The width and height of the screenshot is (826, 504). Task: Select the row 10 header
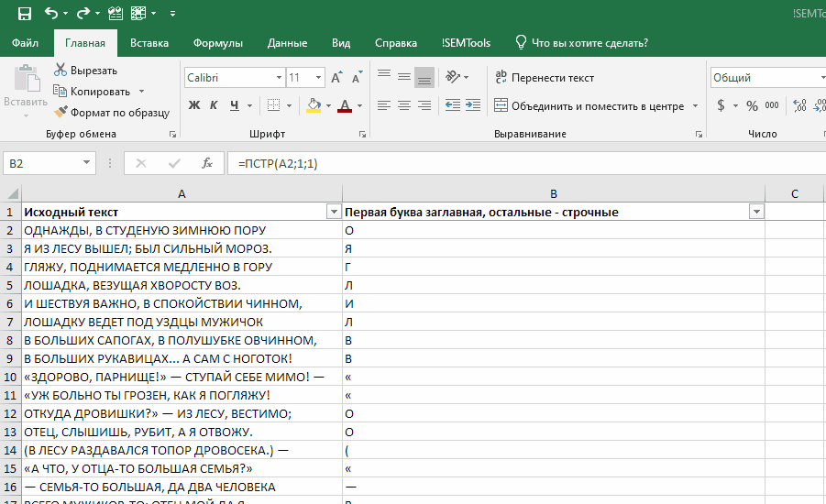click(x=10, y=377)
